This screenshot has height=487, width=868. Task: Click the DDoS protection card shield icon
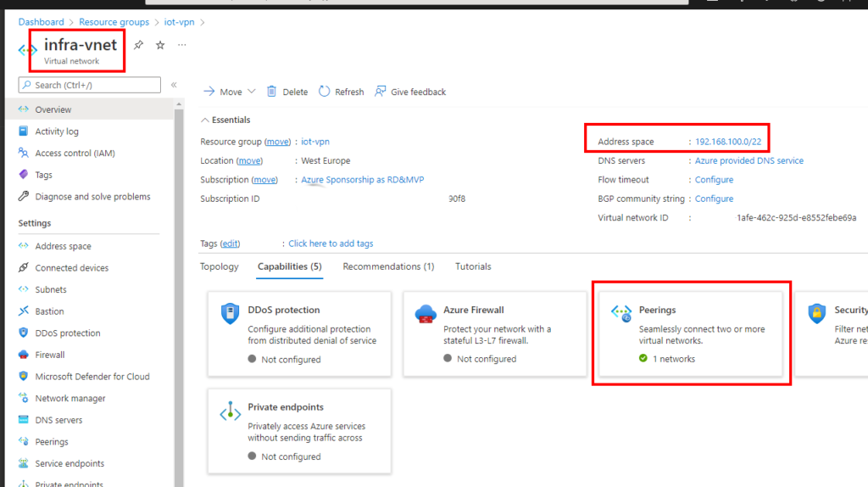click(x=231, y=313)
